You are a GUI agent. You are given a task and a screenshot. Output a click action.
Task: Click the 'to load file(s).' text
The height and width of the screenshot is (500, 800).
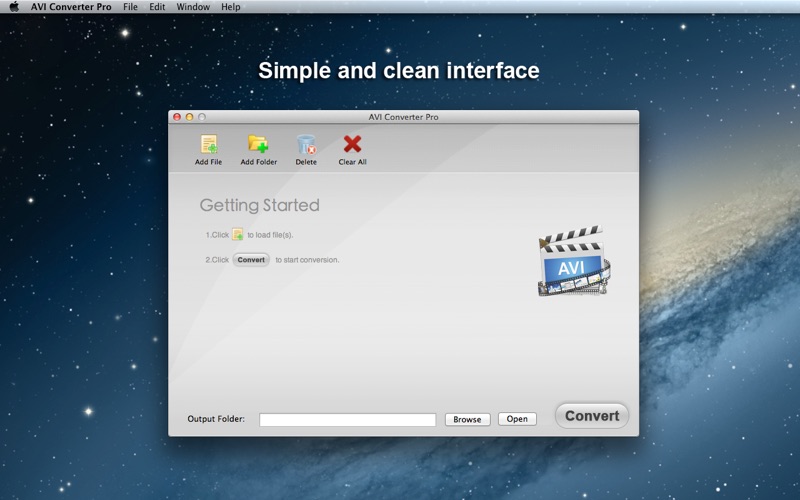[x=270, y=235]
